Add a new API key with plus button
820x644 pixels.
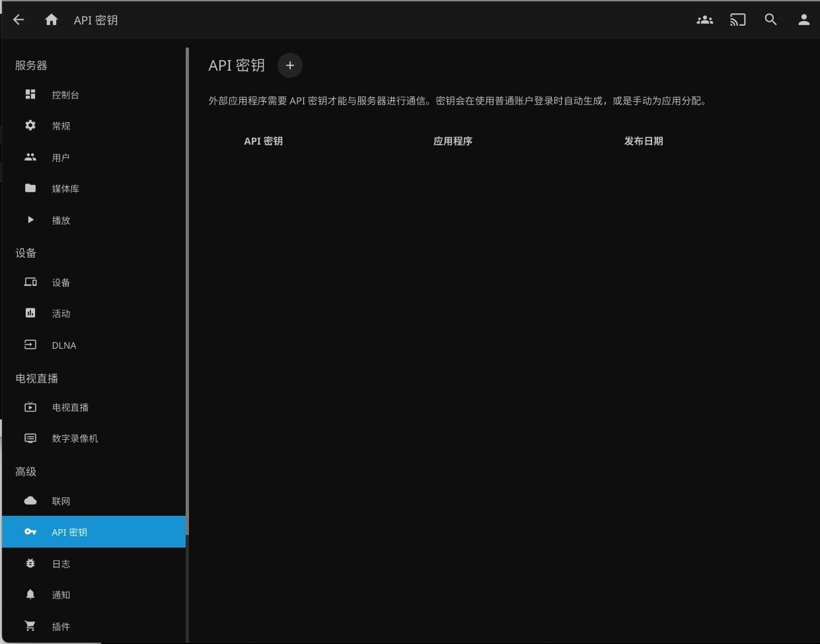click(290, 65)
